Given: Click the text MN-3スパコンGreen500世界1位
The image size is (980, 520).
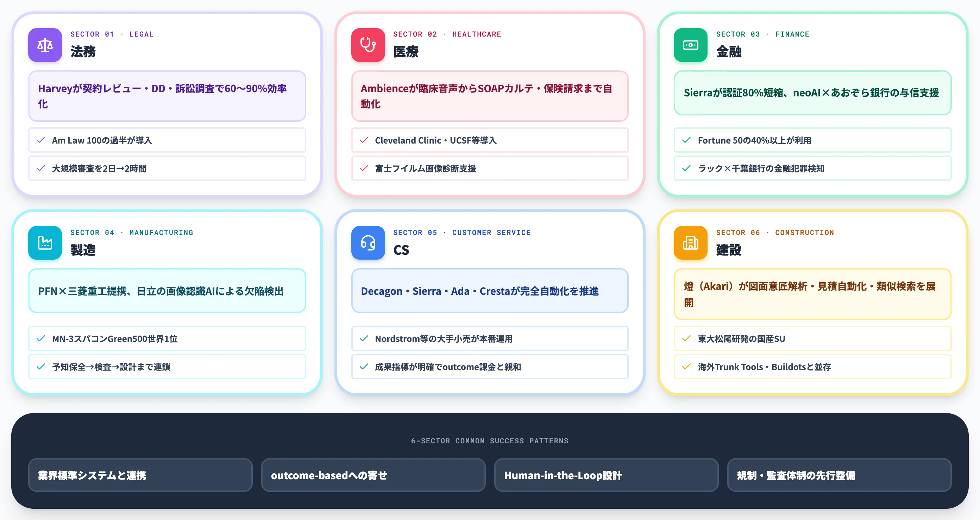Looking at the screenshot, I should (115, 338).
